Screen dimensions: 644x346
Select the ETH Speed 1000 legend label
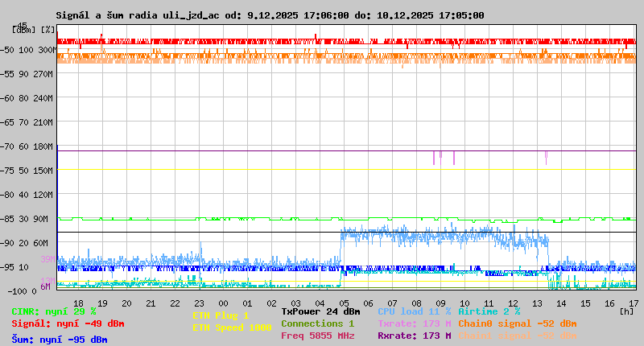[x=232, y=327]
